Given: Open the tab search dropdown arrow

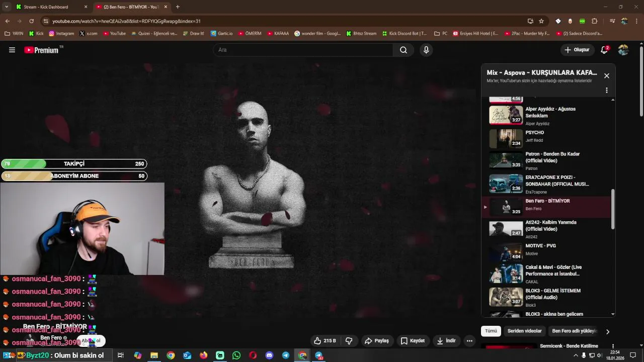Looking at the screenshot, I should (6, 7).
